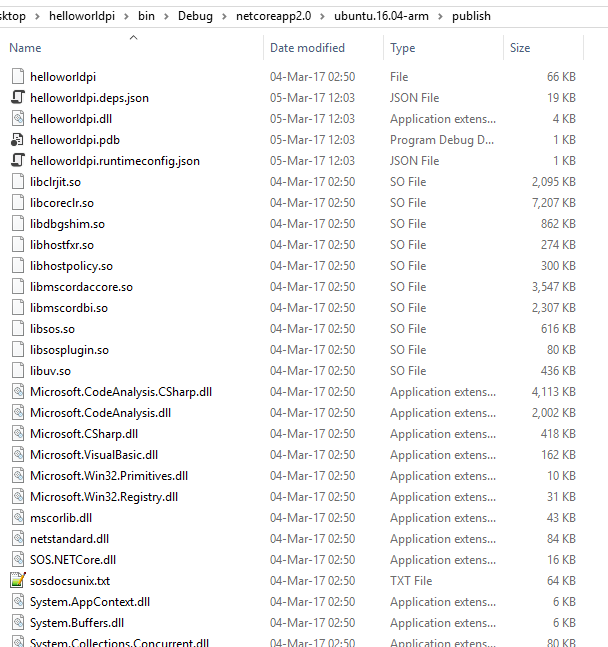
Task: Click the Microsoft.Win32.Primitives.dll icon
Action: (18, 476)
